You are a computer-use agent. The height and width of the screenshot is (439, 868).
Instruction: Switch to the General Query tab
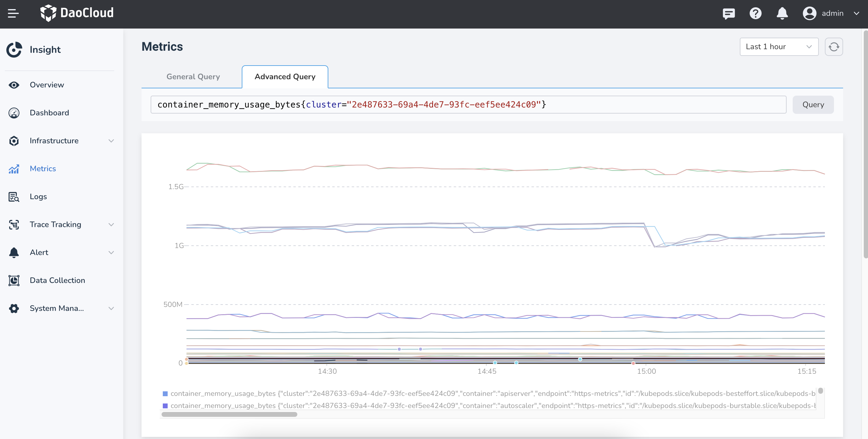point(193,77)
